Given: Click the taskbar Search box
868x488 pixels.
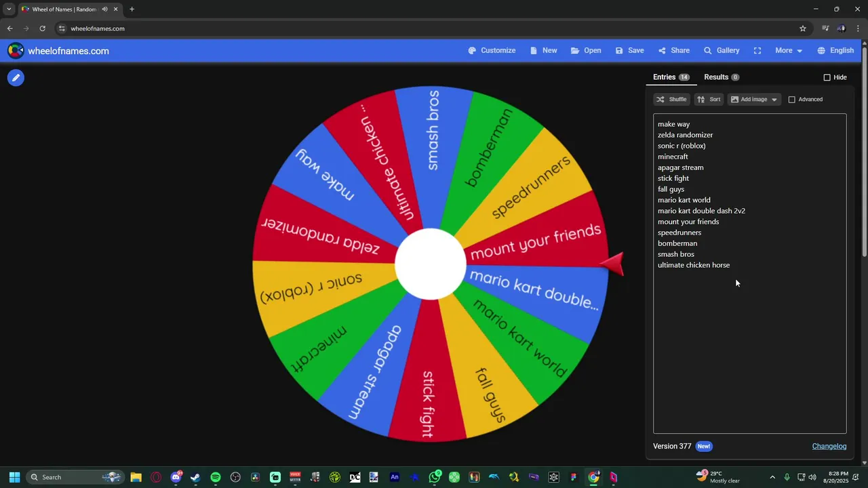Looking at the screenshot, I should (x=75, y=477).
